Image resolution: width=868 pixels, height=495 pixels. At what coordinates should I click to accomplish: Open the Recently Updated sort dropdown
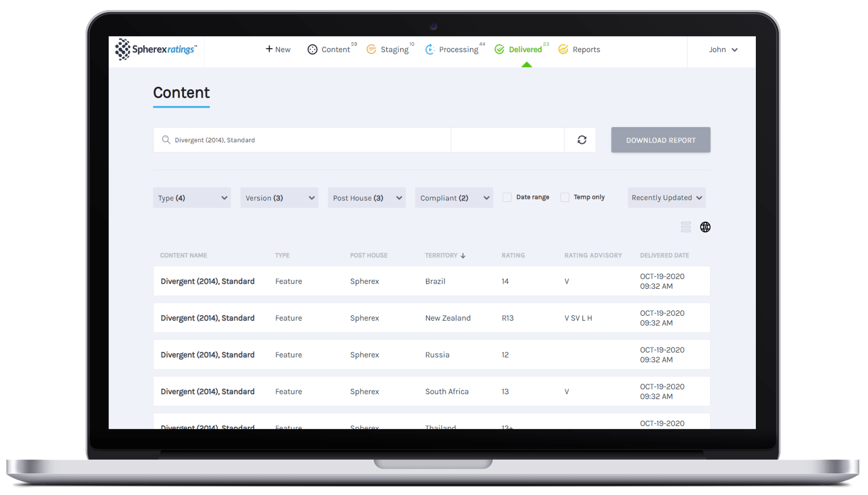click(667, 198)
